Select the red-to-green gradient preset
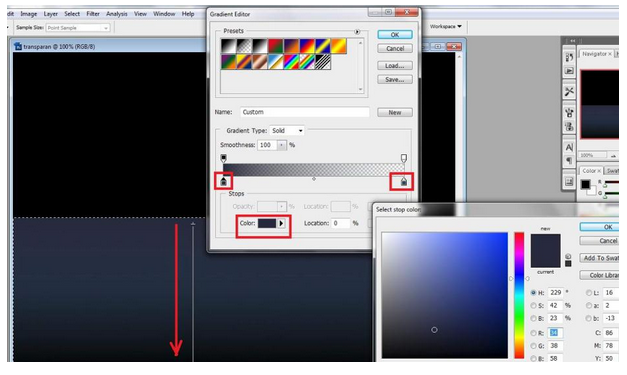The width and height of the screenshot is (627, 375). 276,46
